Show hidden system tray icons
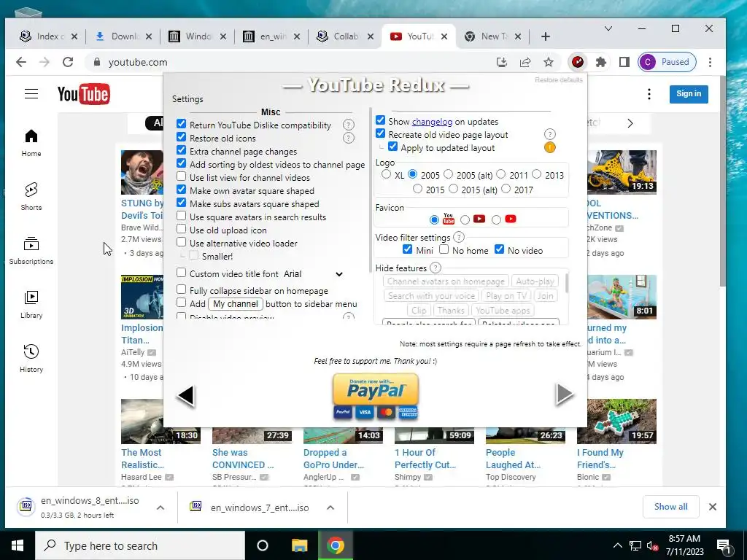Viewport: 747px width, 560px height. [x=617, y=545]
